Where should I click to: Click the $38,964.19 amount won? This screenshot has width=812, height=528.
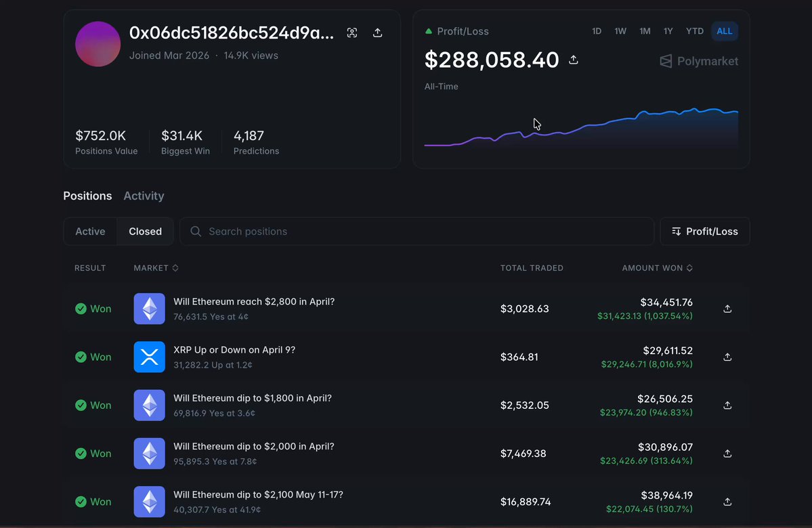click(666, 495)
